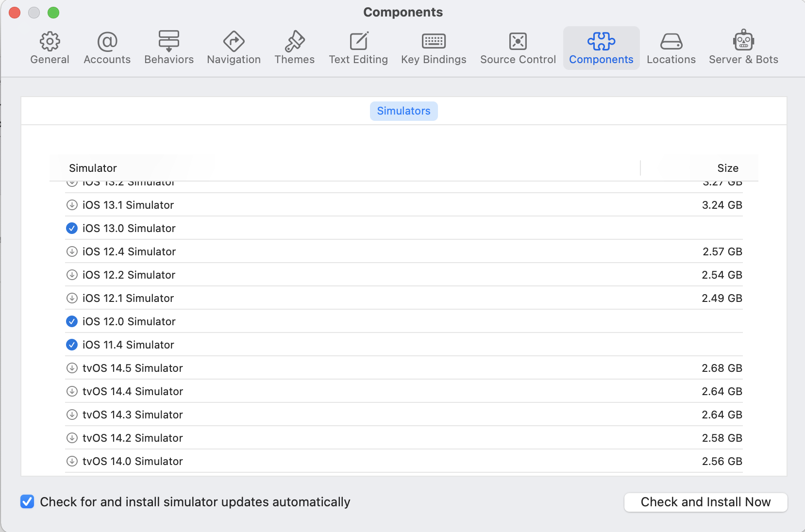The width and height of the screenshot is (805, 532).
Task: Download the tvOS 14.5 Simulator
Action: (72, 368)
